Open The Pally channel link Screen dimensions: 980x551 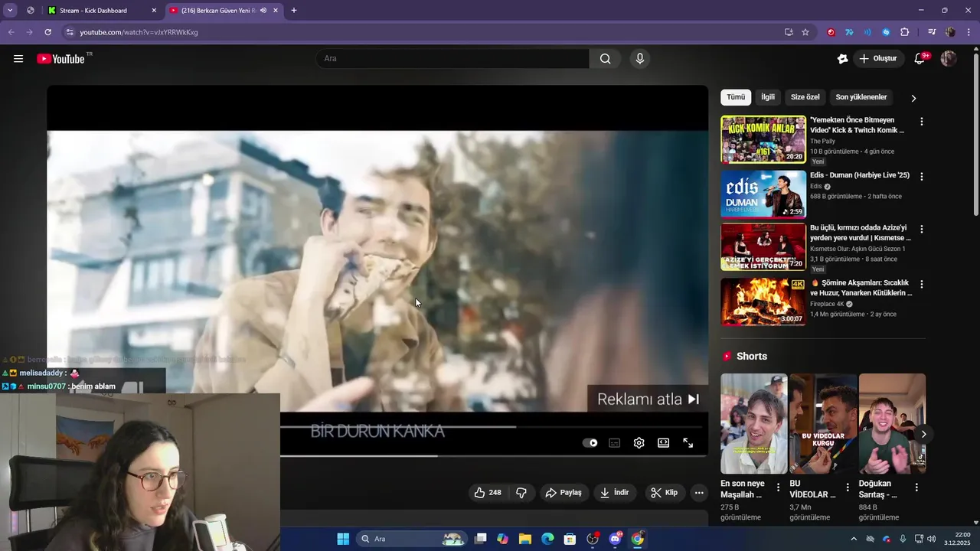823,142
